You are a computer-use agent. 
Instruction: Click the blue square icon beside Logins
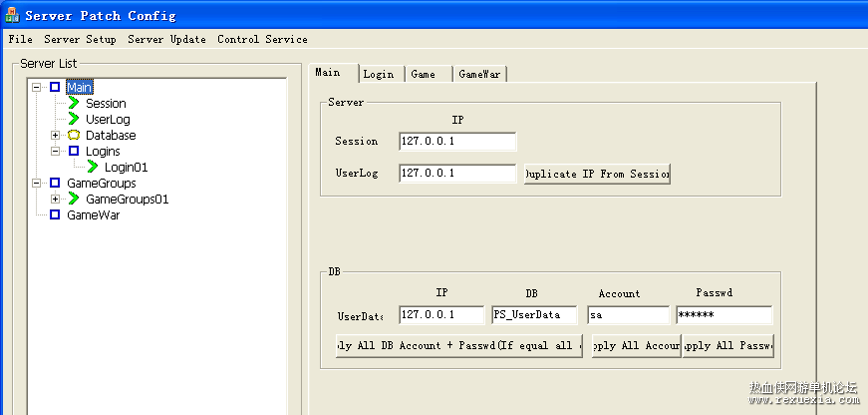coord(74,151)
